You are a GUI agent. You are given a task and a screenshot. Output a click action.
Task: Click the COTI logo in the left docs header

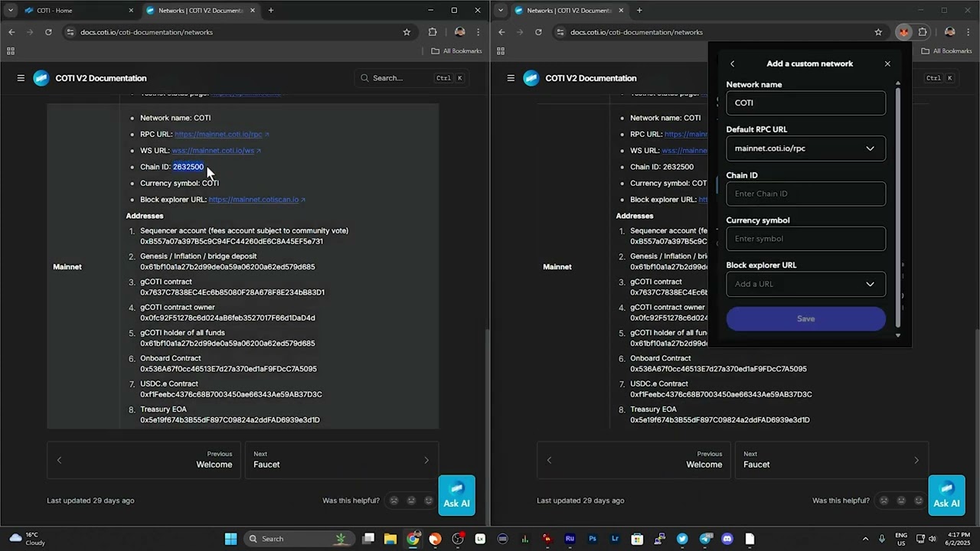pos(41,78)
